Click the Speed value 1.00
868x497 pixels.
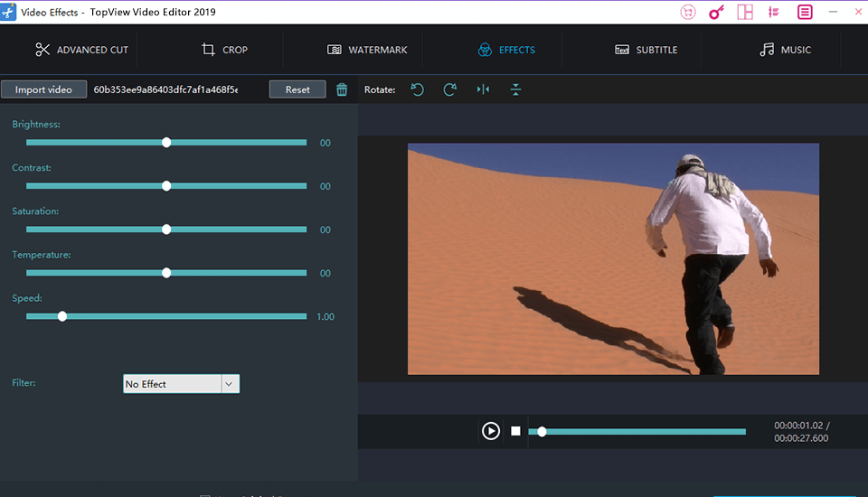pos(325,316)
